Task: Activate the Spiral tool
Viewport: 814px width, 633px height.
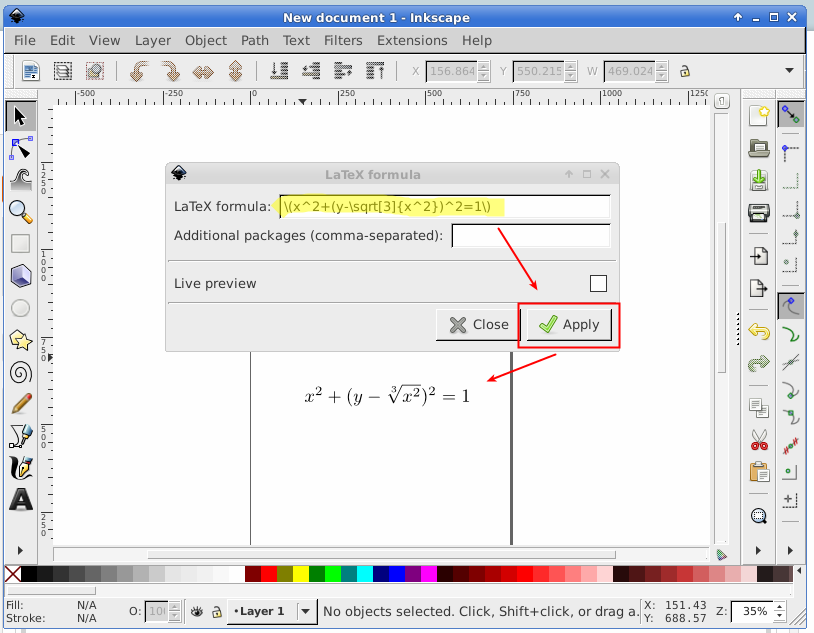Action: coord(19,371)
